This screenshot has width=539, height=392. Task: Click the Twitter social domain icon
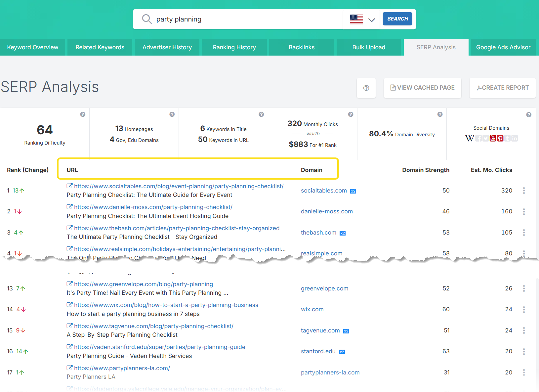pos(485,138)
